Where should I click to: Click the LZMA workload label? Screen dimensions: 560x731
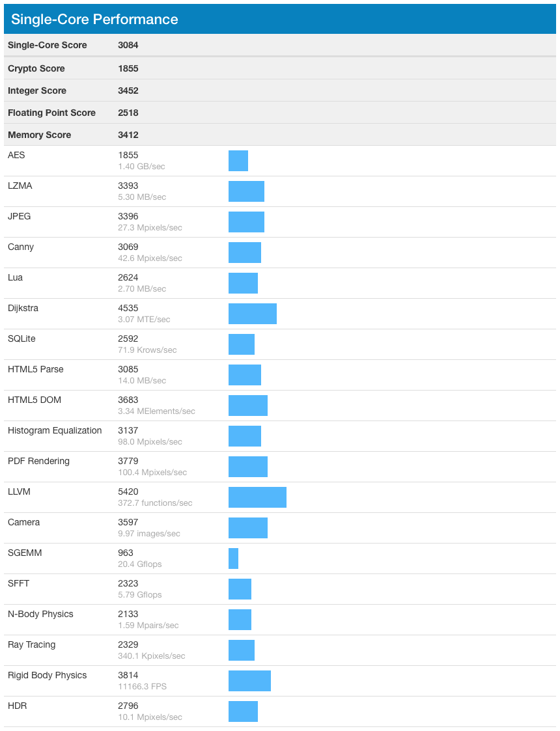(x=20, y=186)
